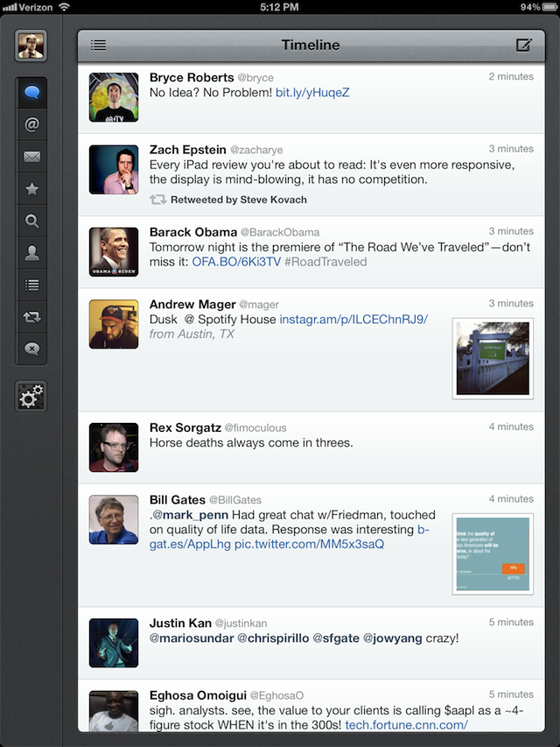This screenshot has width=560, height=747.
Task: Tap the retweet icon under Zach Epstein's tweet
Action: click(158, 200)
